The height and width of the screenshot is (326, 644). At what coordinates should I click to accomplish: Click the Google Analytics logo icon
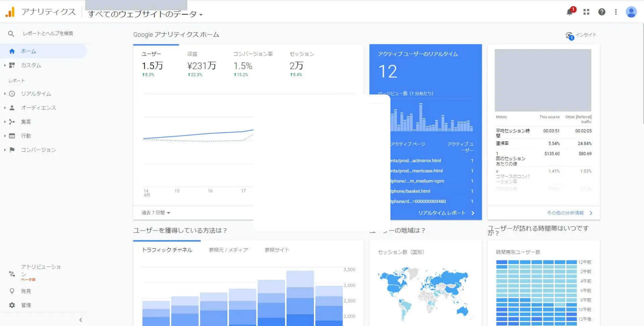pyautogui.click(x=10, y=12)
